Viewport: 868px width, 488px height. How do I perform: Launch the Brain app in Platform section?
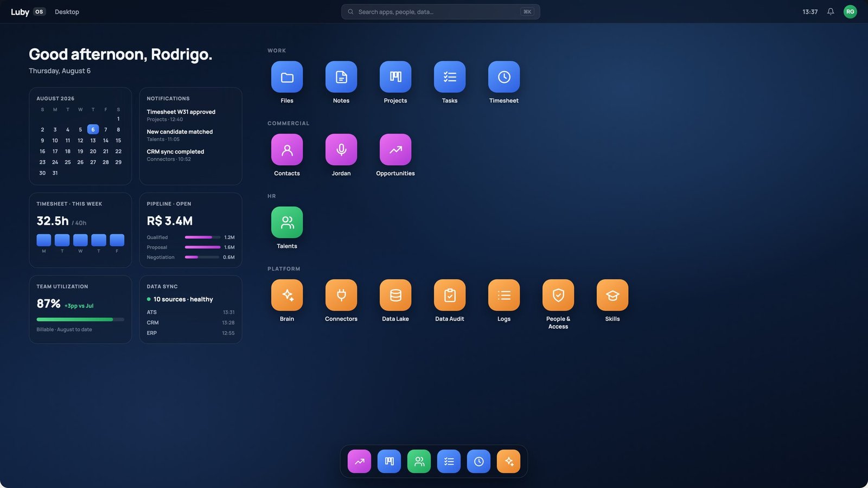coord(287,295)
